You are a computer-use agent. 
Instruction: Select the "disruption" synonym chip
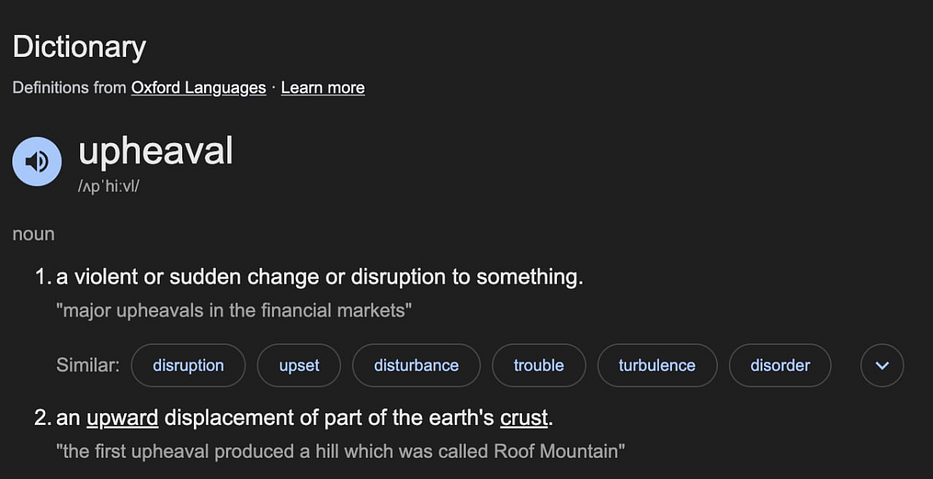188,365
